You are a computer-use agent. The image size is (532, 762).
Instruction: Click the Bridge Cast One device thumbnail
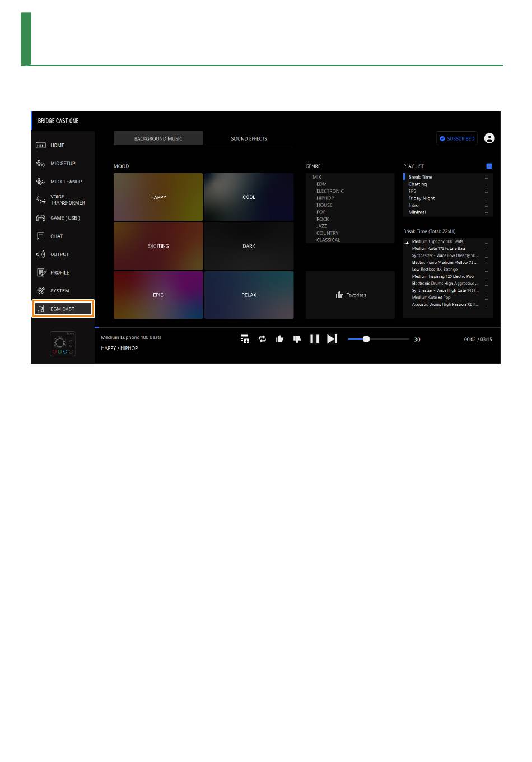[x=63, y=344]
